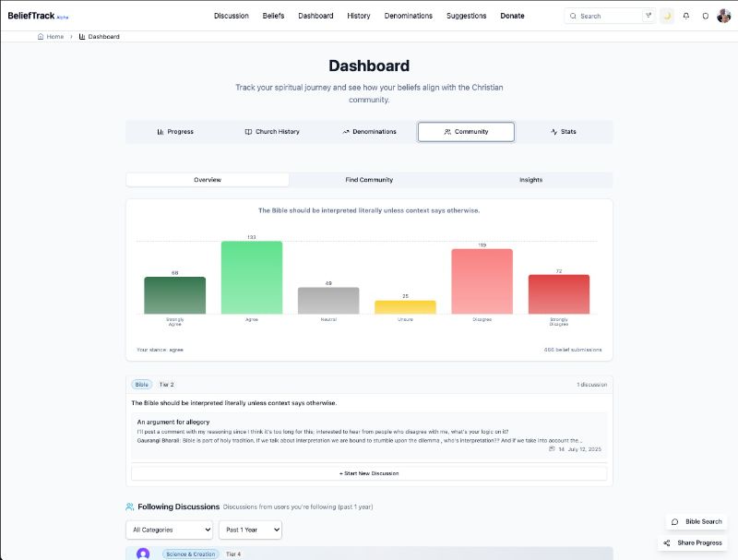Image resolution: width=738 pixels, height=560 pixels.
Task: Click the user avatar in the Science & Creation post
Action: coord(143,554)
